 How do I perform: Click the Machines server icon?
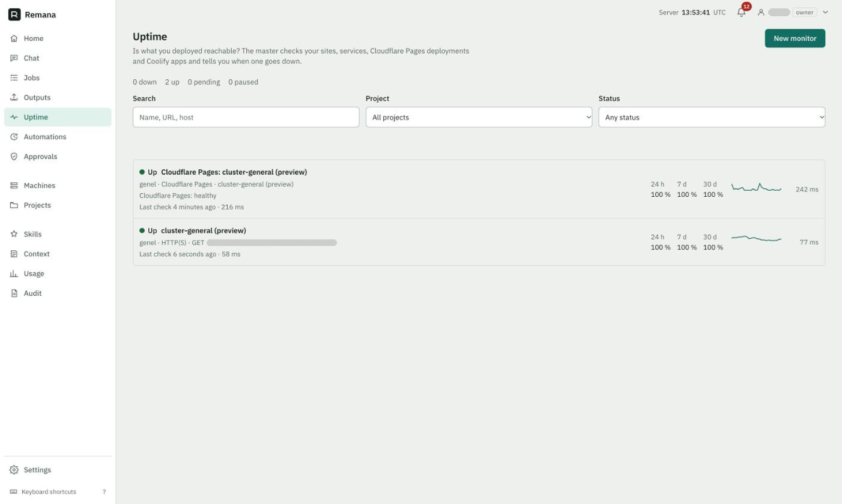(14, 185)
